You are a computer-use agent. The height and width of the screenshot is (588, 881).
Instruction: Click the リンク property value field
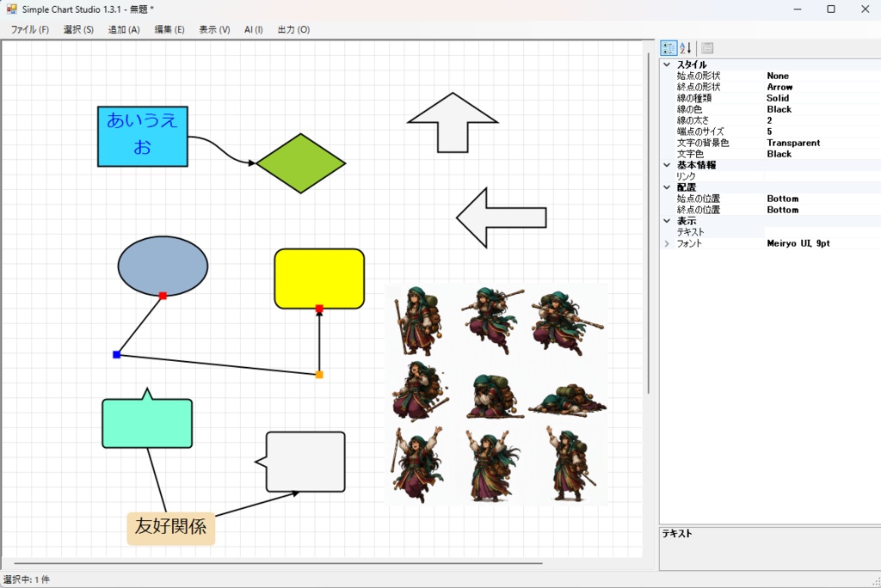(822, 176)
